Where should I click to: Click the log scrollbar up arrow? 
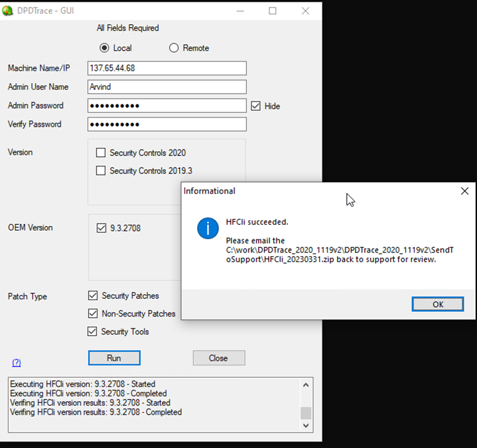pyautogui.click(x=306, y=385)
